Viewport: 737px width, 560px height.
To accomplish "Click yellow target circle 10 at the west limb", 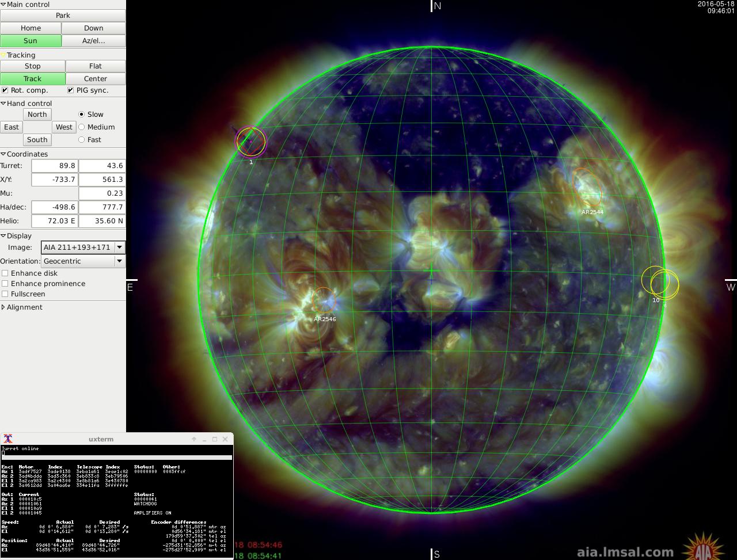I will (655, 280).
